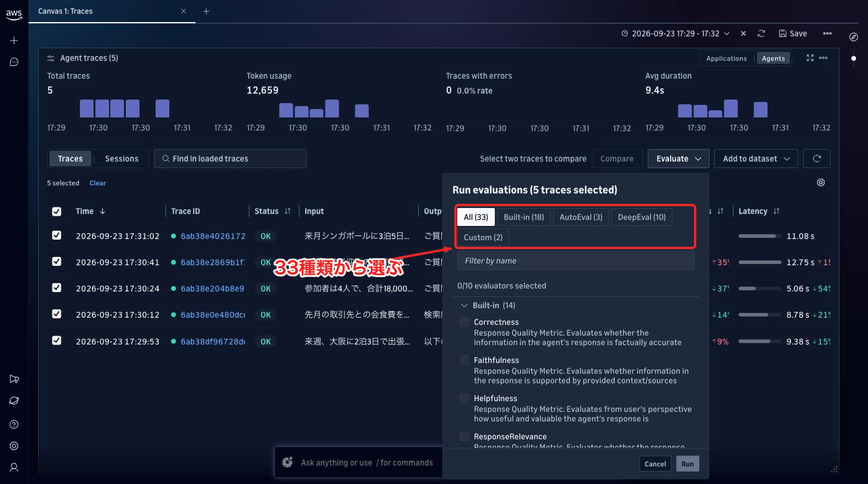Screen dimensions: 868x484
Task: Open the Agent traces panel more options
Action: [823, 58]
